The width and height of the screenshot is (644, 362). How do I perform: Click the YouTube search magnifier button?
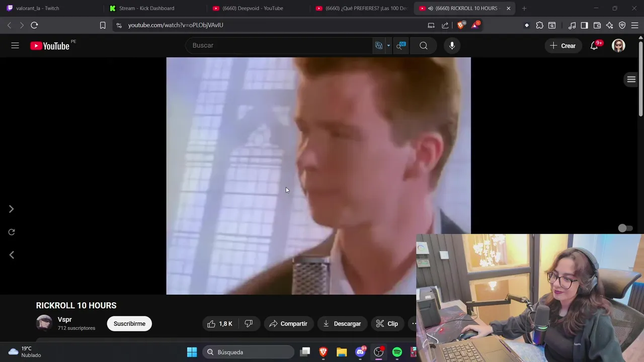(x=424, y=46)
